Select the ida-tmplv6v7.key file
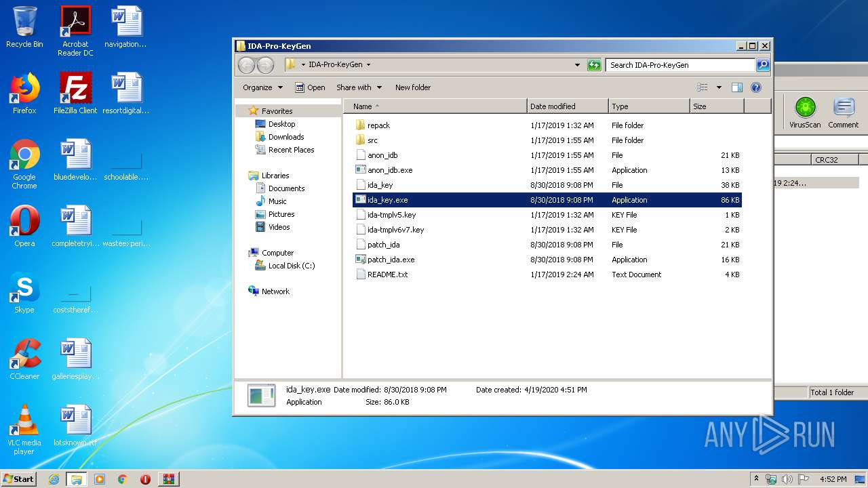 click(x=547, y=230)
